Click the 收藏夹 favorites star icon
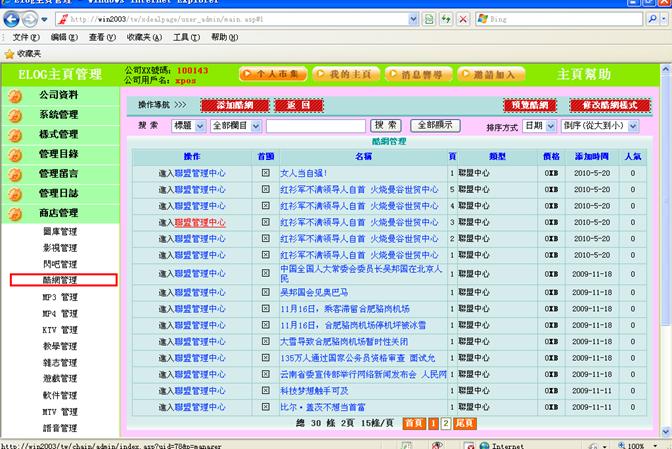The image size is (672, 449). pos(9,53)
